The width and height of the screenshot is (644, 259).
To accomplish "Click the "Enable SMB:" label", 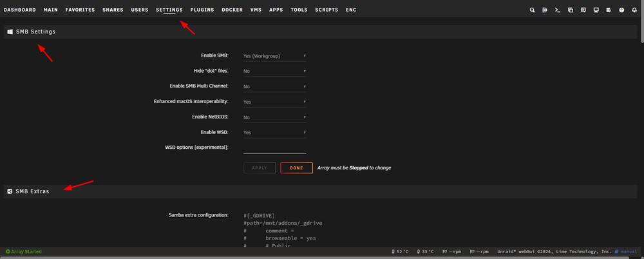I will click(214, 55).
